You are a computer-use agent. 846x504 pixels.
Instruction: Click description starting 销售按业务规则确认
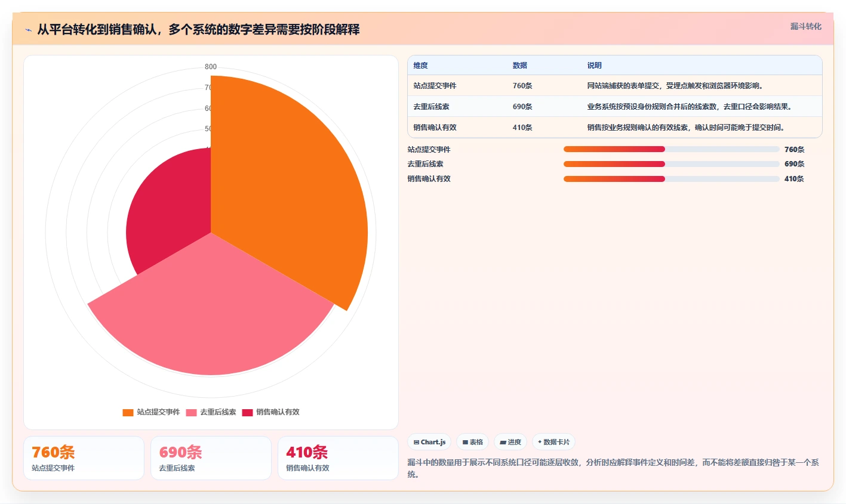(686, 128)
